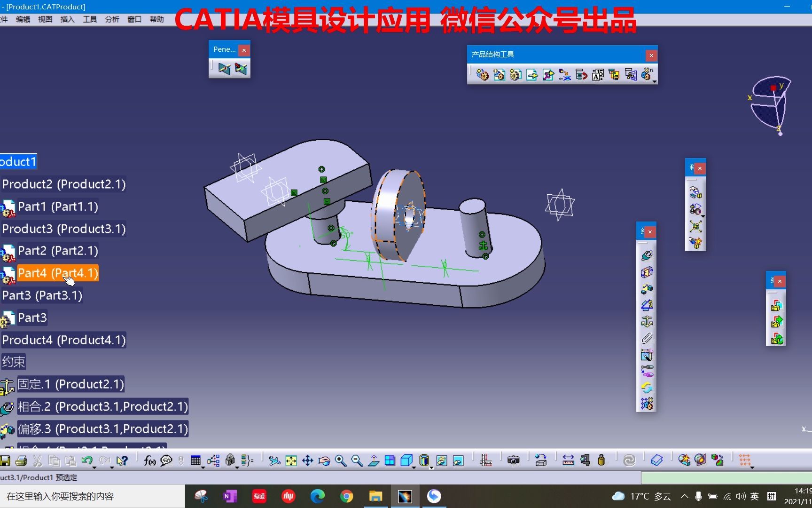Open the Shading view mode dropdown arrow
812x508 pixels.
pos(431,467)
